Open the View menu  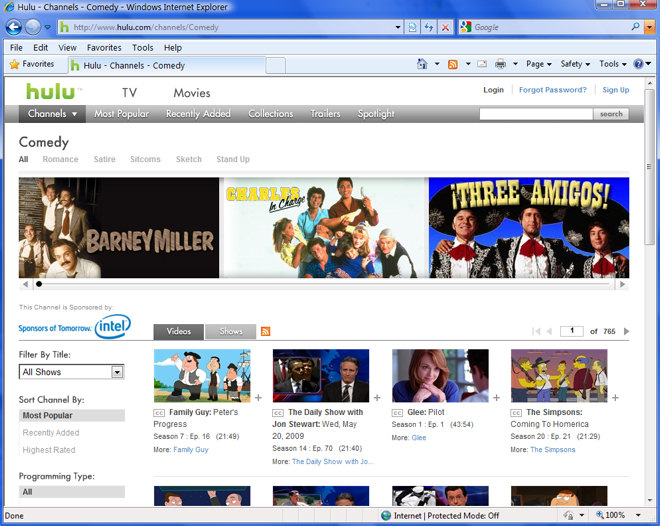pyautogui.click(x=67, y=48)
